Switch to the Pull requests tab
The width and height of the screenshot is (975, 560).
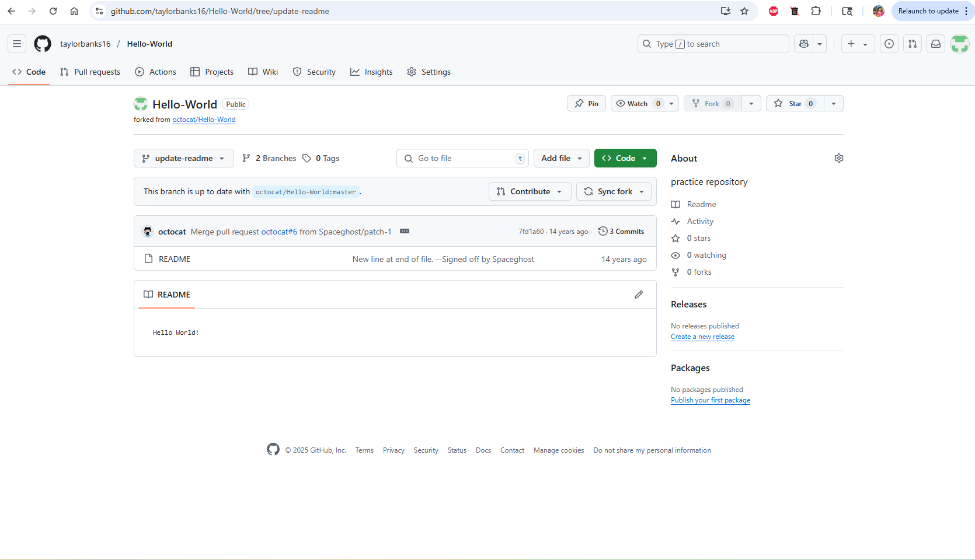[x=90, y=72]
